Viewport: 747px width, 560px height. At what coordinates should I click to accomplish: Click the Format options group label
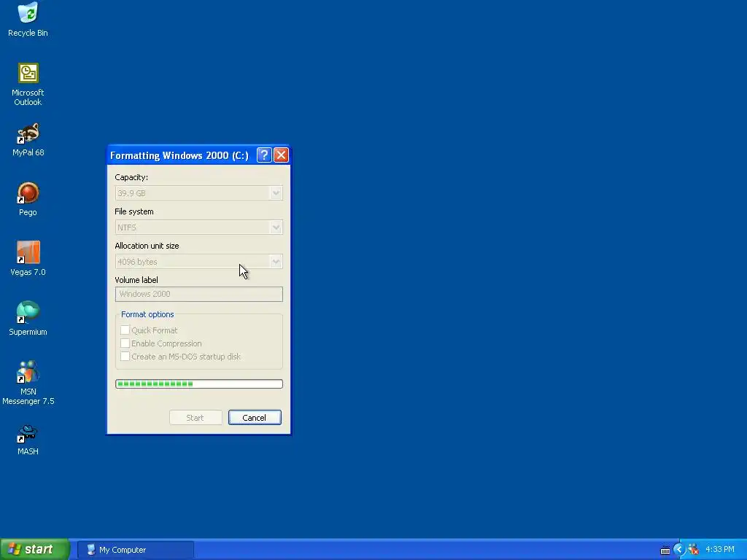tap(147, 314)
